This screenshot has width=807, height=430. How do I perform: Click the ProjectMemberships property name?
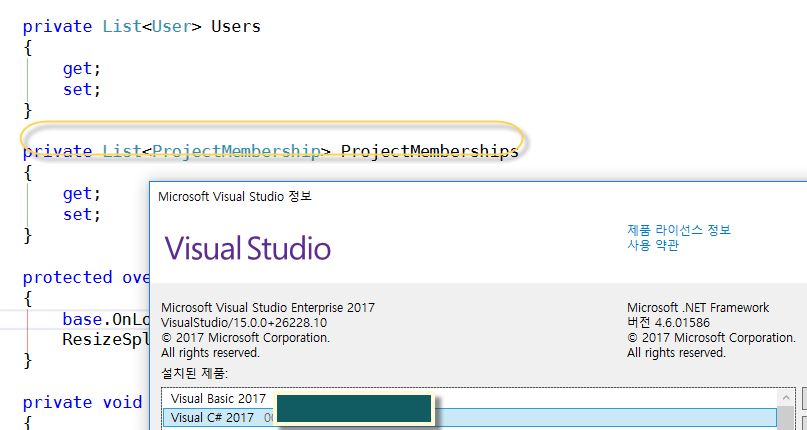pos(430,151)
